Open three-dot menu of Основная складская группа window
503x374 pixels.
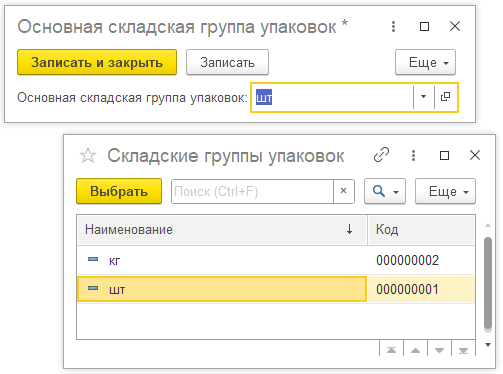point(394,26)
